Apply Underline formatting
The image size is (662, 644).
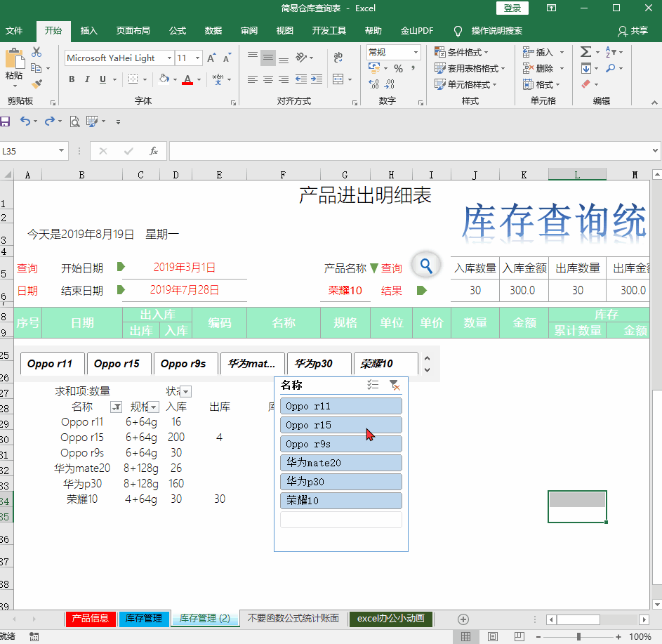pyautogui.click(x=102, y=79)
